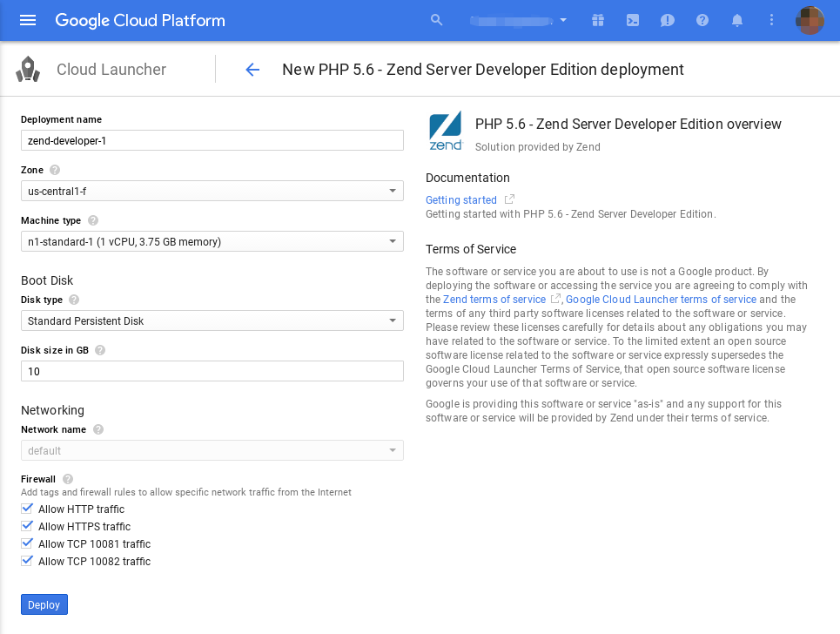This screenshot has width=840, height=634.
Task: Open the Getting started link
Action: [461, 200]
